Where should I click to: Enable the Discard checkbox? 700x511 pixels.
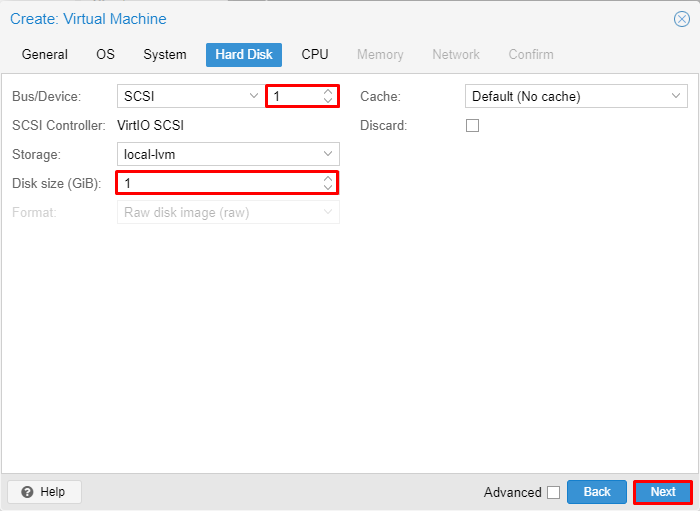click(x=472, y=125)
